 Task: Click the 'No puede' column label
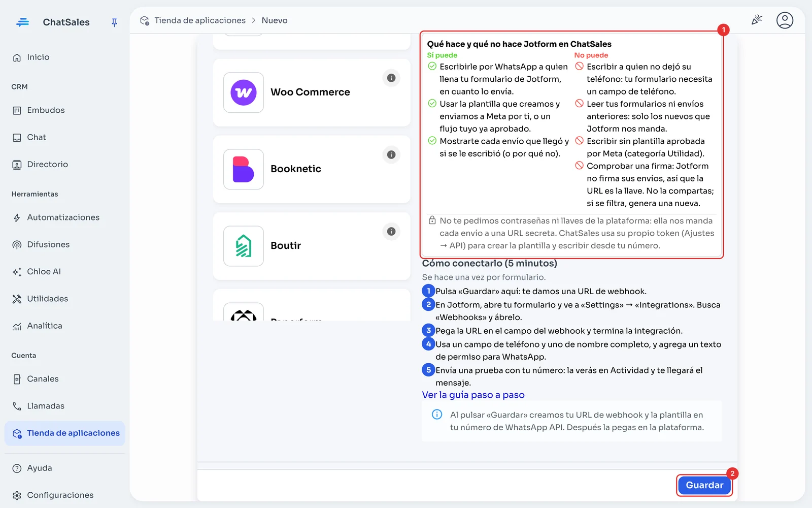(591, 55)
